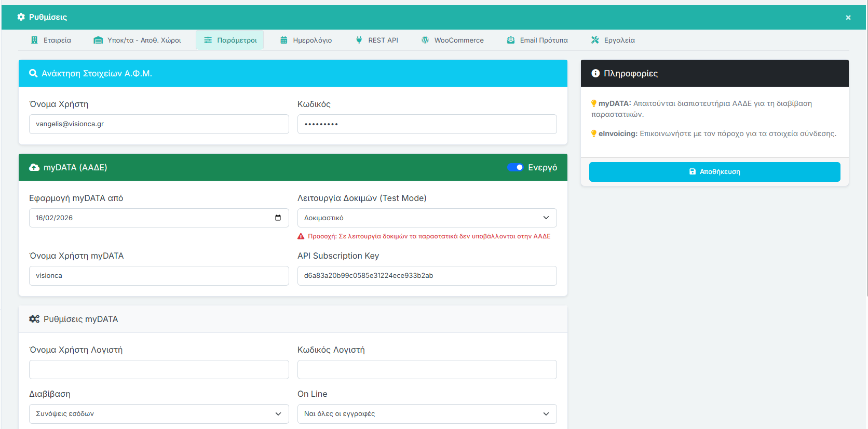Switch to the WooCommerce tab
Image resolution: width=868 pixels, height=429 pixels.
[x=452, y=40]
